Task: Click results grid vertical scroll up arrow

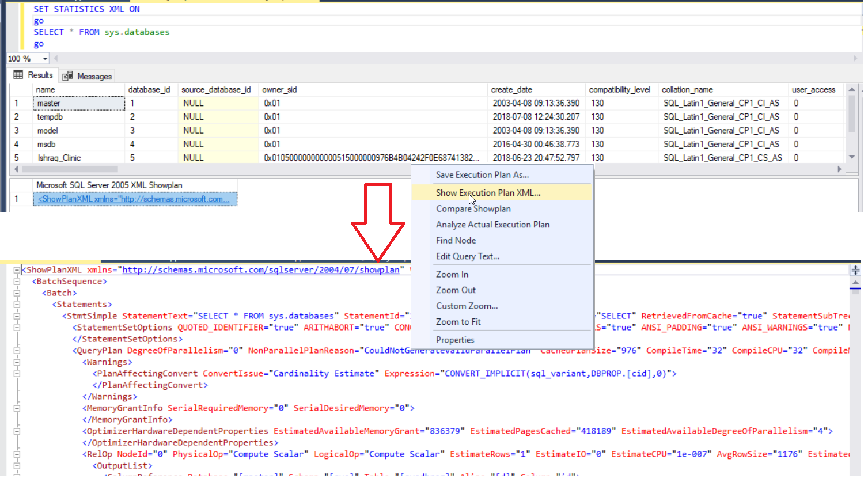Action: click(x=851, y=90)
